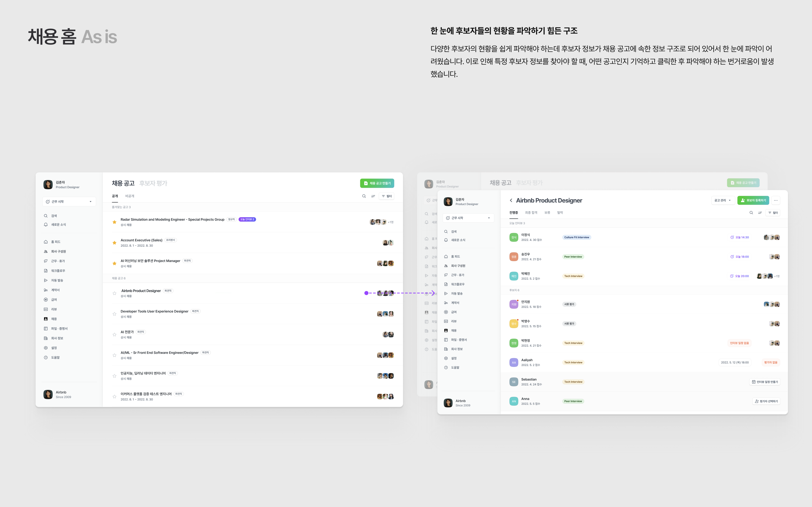Open 워크플로우 in the left sidebar
The height and width of the screenshot is (507, 812).
click(58, 270)
